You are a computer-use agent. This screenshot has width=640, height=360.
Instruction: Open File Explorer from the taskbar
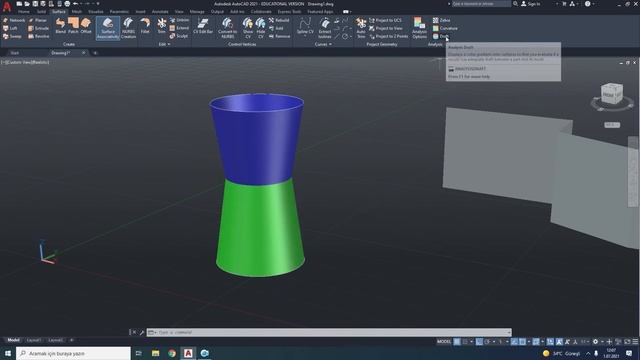[x=156, y=353]
